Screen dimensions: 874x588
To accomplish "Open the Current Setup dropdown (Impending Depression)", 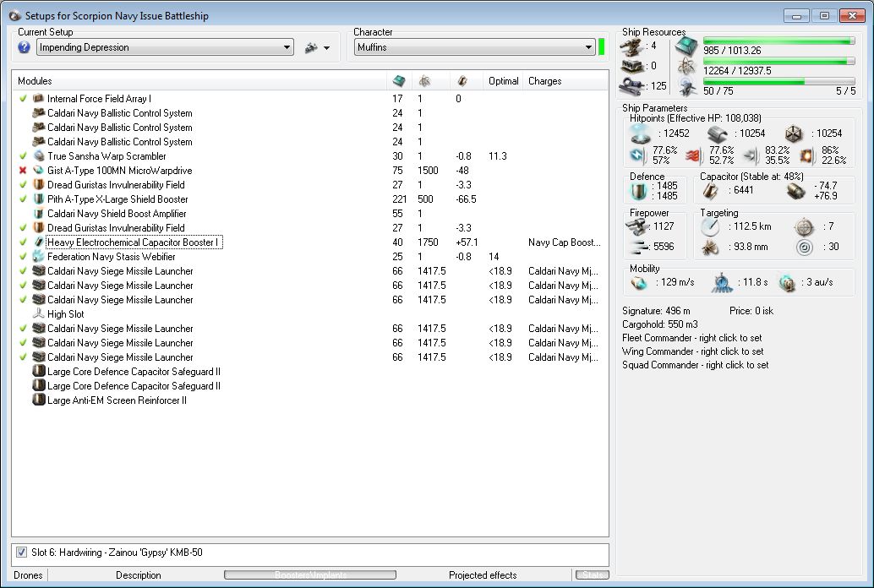I will pos(165,47).
